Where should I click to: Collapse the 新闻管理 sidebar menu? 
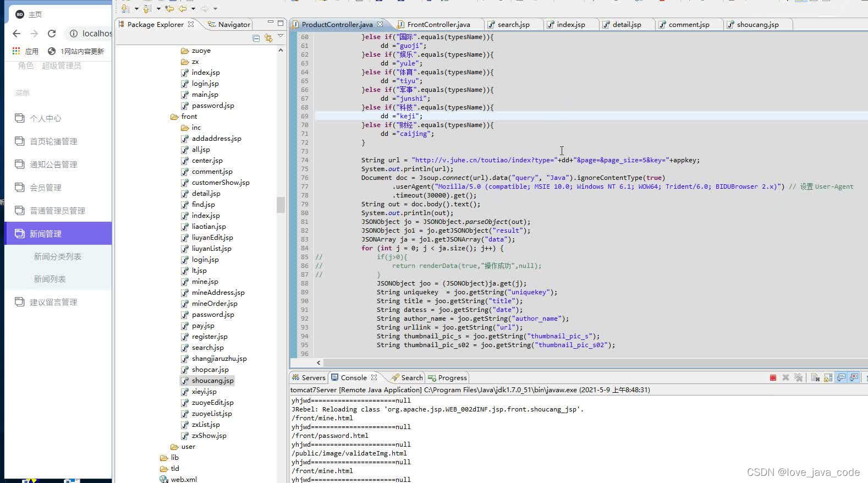click(58, 233)
